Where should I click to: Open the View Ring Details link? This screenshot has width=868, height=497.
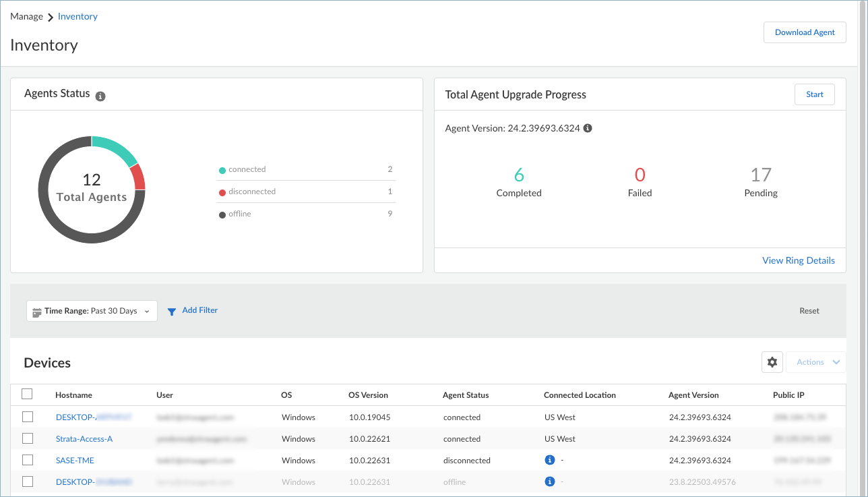[798, 260]
